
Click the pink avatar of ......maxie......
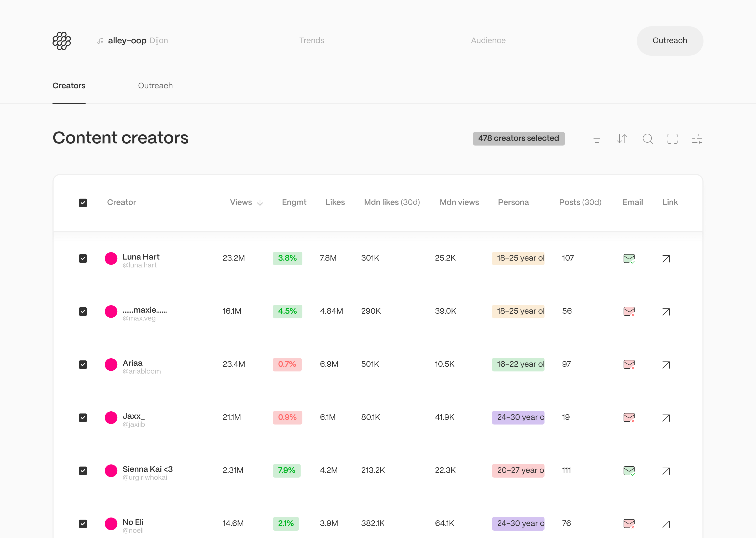(111, 311)
